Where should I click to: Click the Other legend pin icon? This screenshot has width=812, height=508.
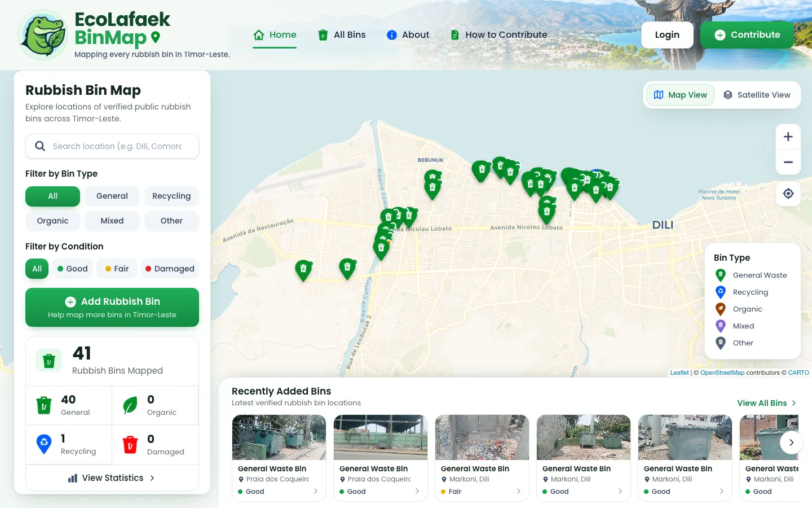[721, 343]
